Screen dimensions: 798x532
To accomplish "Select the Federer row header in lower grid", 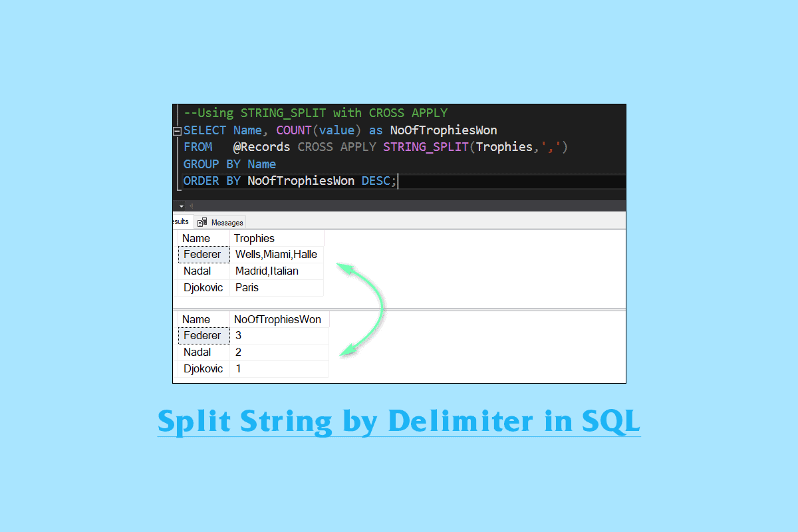I will 203,335.
